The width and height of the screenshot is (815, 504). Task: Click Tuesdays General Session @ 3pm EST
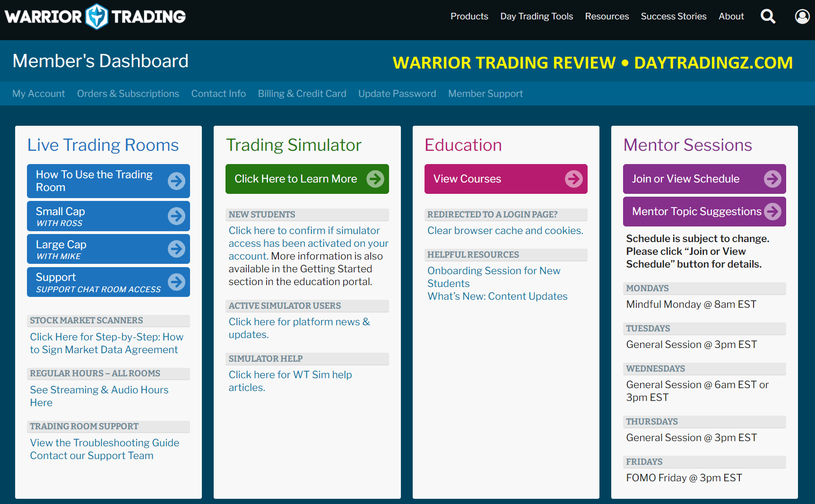(x=692, y=344)
